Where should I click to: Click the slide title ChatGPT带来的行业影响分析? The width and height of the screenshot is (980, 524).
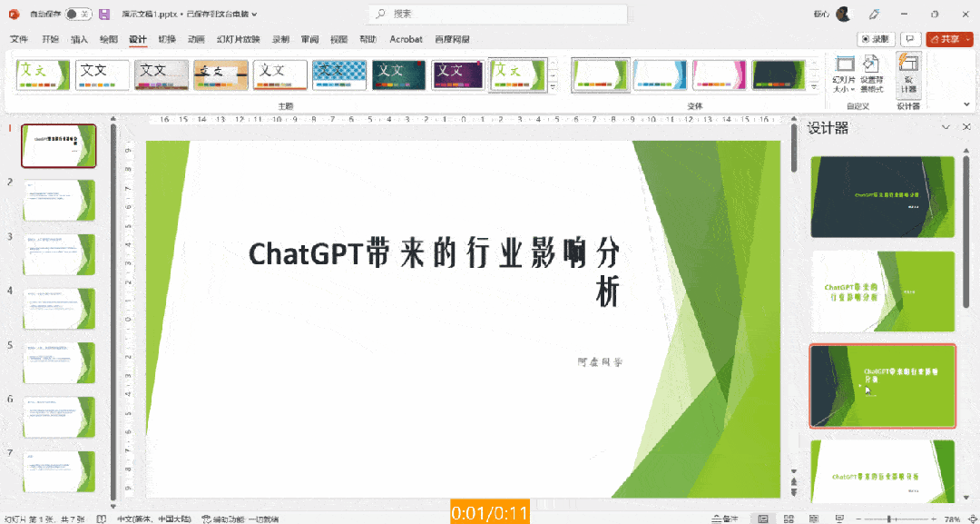coord(436,272)
